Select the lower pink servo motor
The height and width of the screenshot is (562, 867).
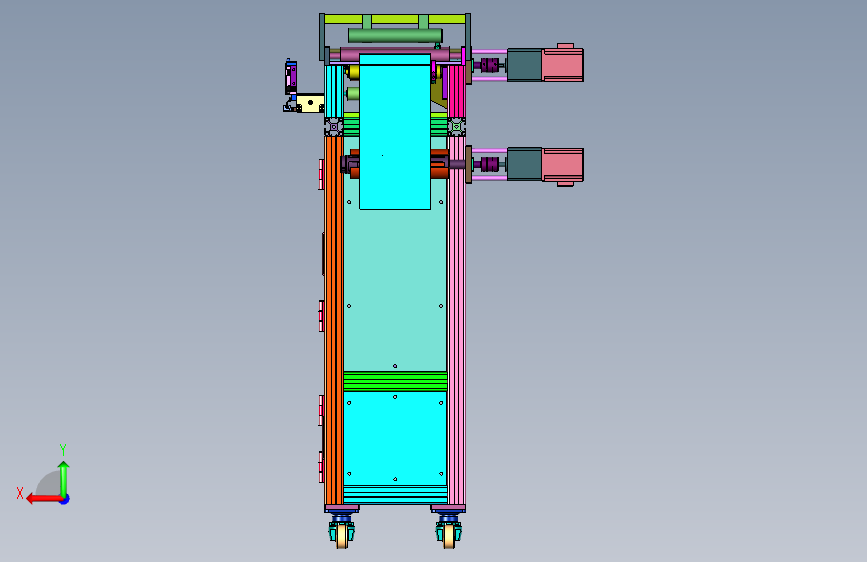[x=563, y=166]
